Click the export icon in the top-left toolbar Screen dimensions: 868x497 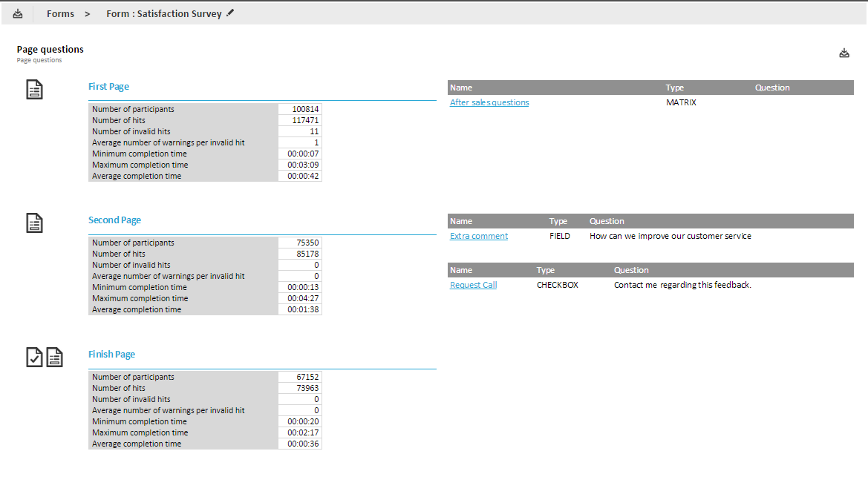(x=18, y=13)
